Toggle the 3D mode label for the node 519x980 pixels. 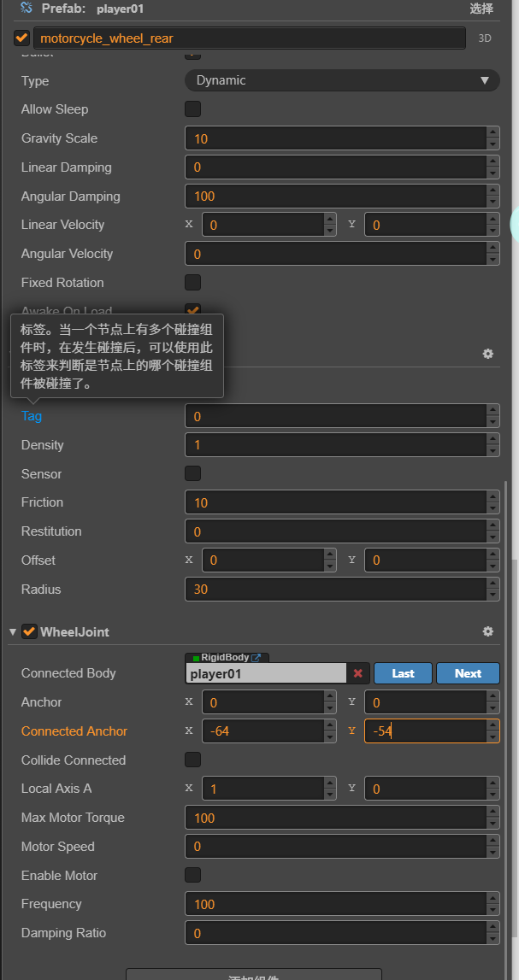pos(485,38)
